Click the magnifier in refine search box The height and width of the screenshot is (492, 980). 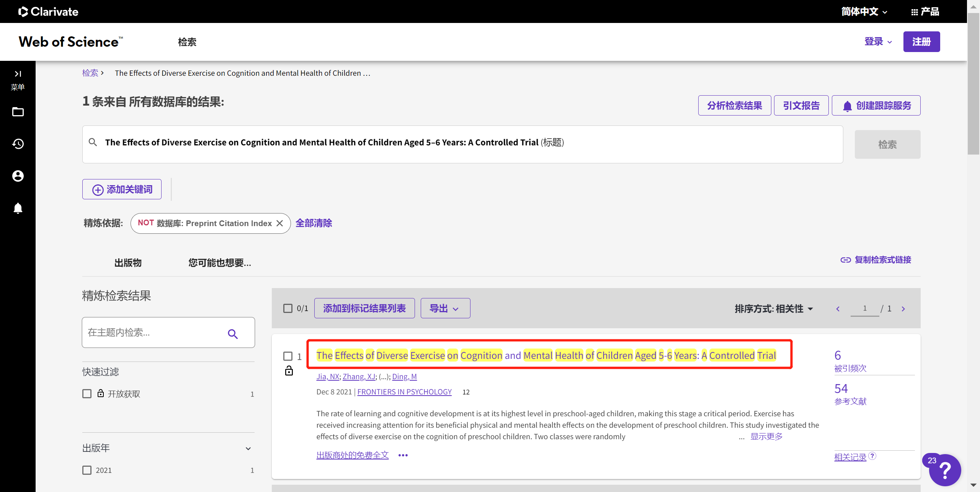click(233, 334)
